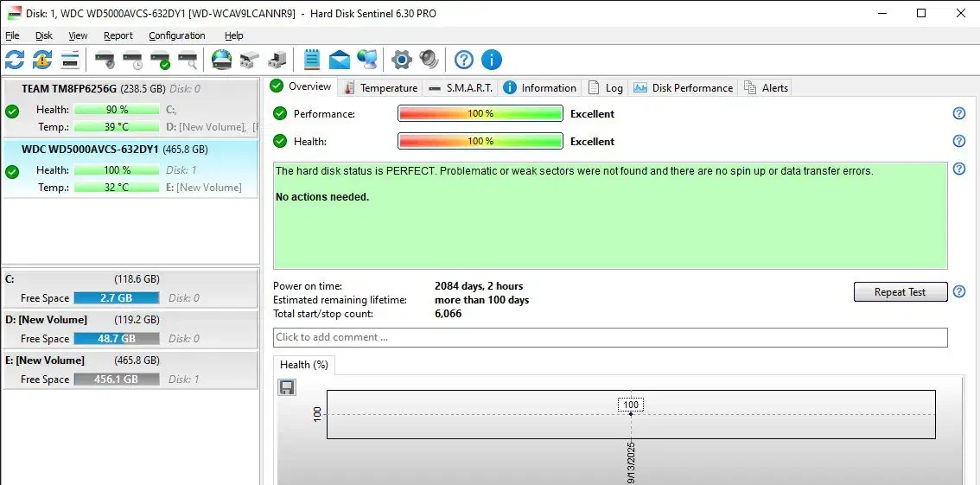The width and height of the screenshot is (980, 485).
Task: Click green check icon beside WDC disk
Action: [12, 171]
